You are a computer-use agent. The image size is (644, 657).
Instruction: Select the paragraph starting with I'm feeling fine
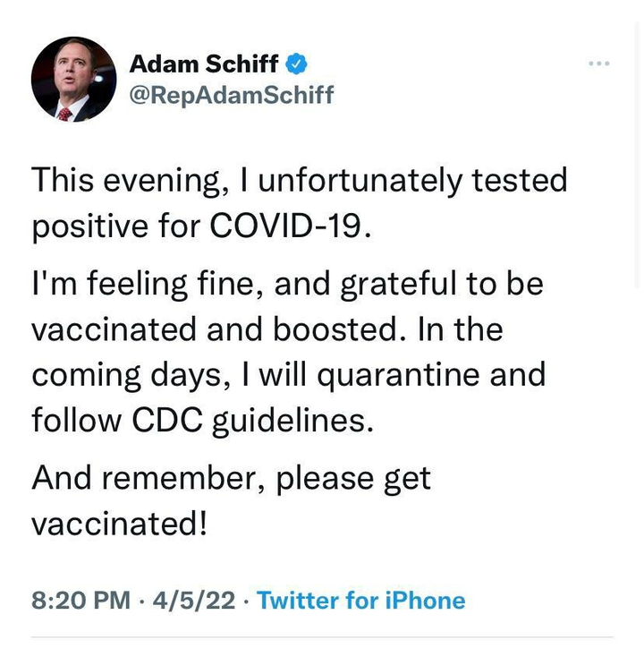click(289, 353)
